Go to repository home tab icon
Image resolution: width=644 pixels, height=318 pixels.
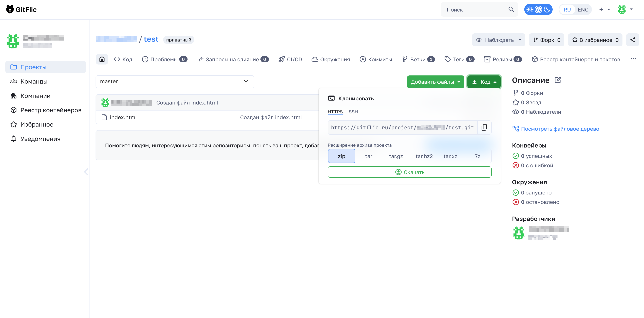tap(102, 59)
